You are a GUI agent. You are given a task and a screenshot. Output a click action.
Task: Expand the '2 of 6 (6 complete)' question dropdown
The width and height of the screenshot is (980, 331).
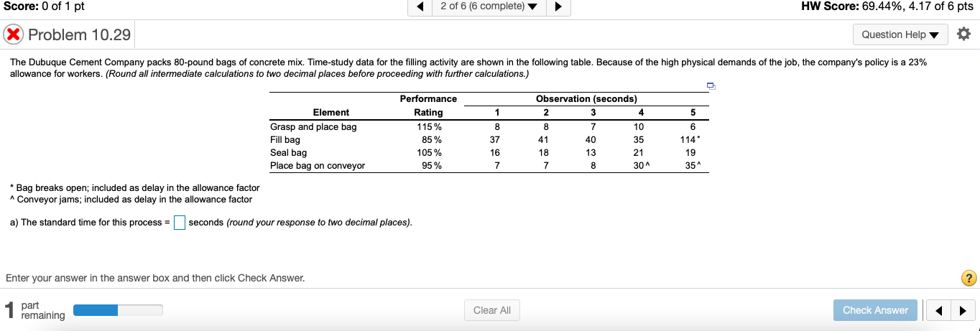pos(489,8)
